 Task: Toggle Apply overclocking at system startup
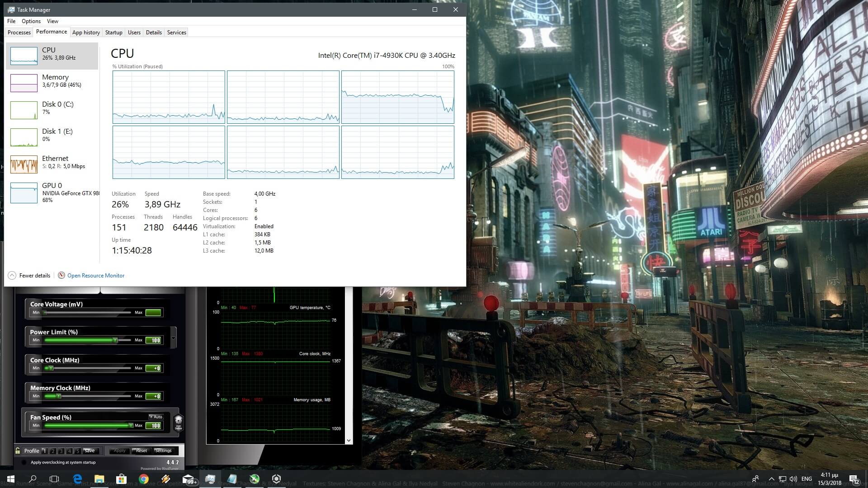[x=24, y=462]
